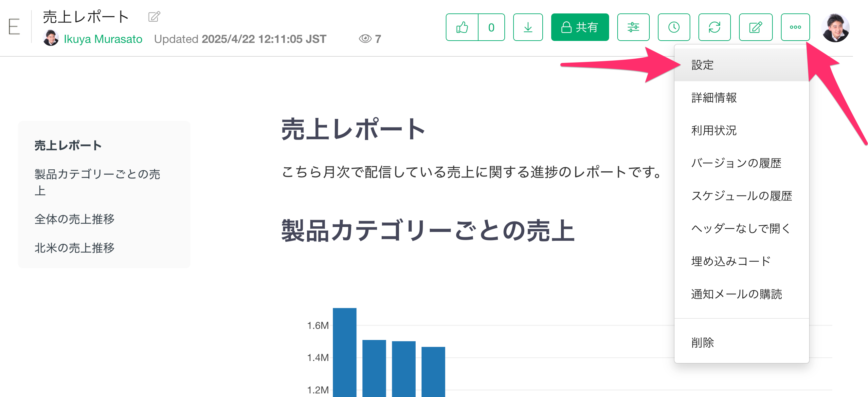Choose 詳細情報 menu item
Screen dimensions: 868x397
(x=714, y=98)
